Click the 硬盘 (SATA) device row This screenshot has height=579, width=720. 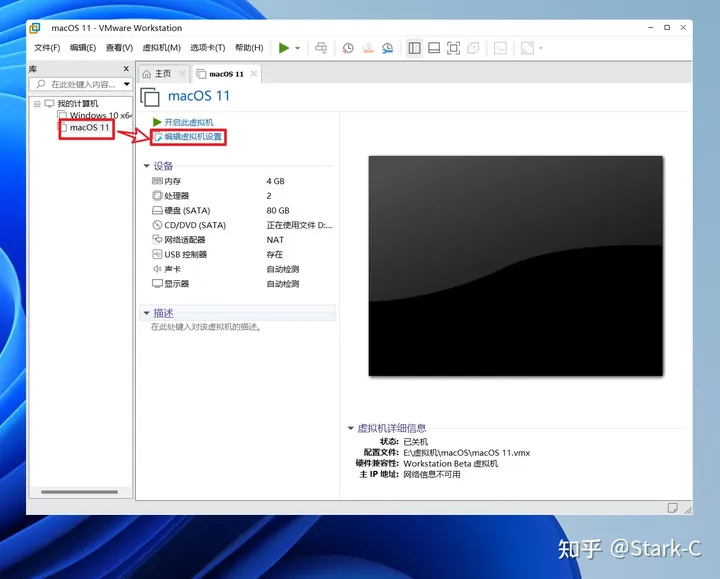point(242,210)
